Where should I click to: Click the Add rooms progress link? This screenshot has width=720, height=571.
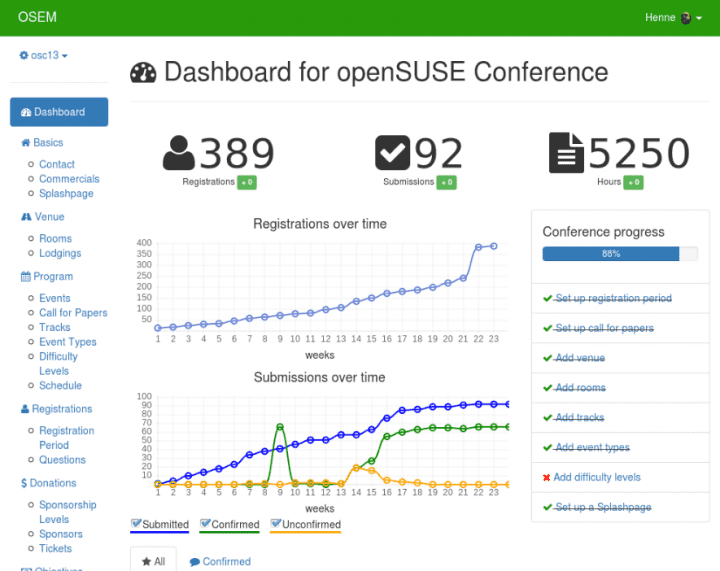(x=580, y=388)
